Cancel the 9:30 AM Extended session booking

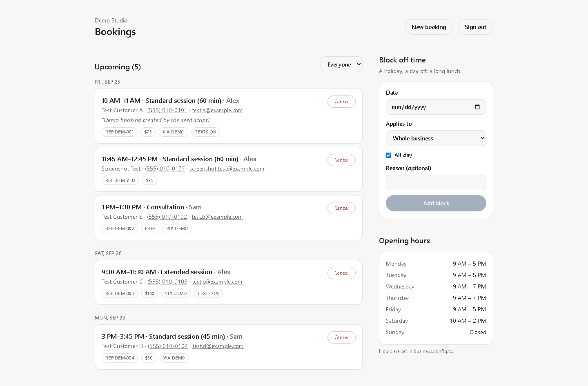click(x=341, y=273)
